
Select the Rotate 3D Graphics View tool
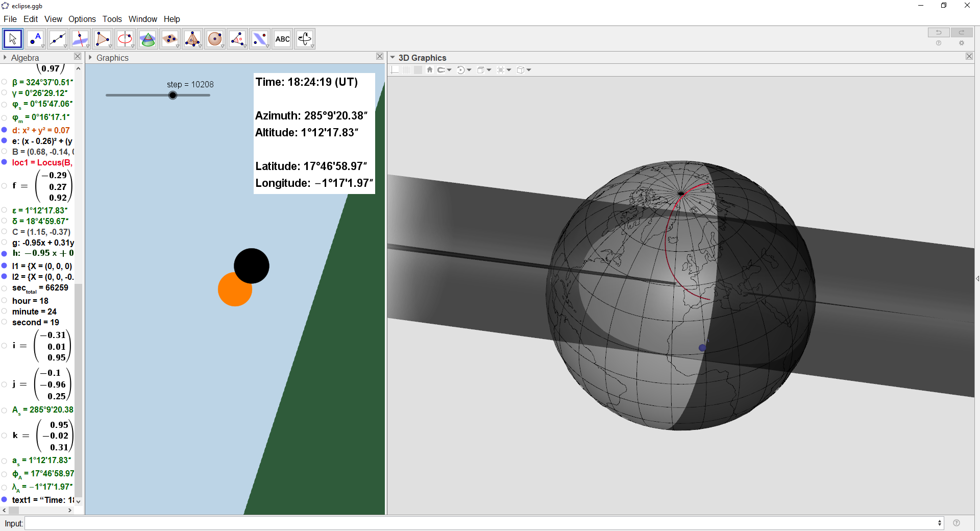305,39
